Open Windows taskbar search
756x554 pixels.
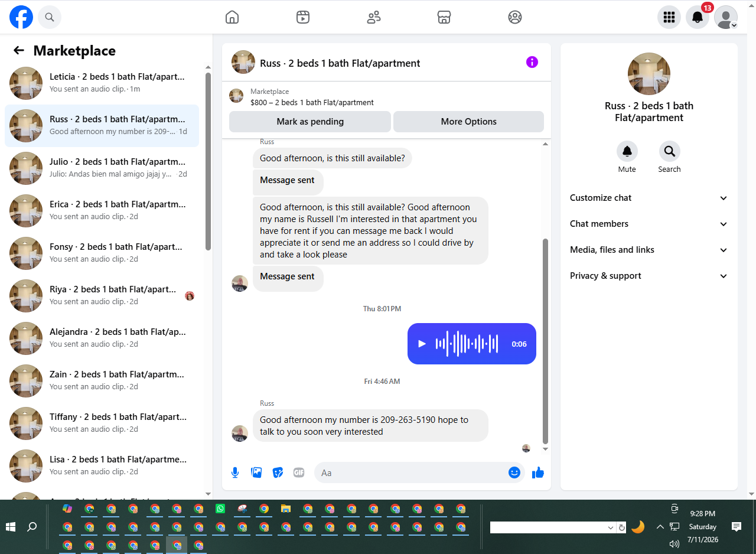click(32, 527)
